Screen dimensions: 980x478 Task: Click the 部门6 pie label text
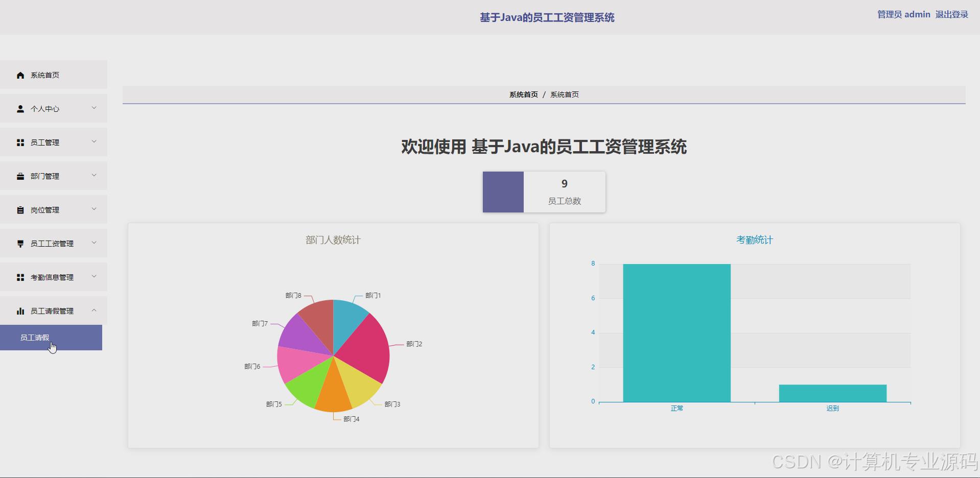tap(252, 367)
